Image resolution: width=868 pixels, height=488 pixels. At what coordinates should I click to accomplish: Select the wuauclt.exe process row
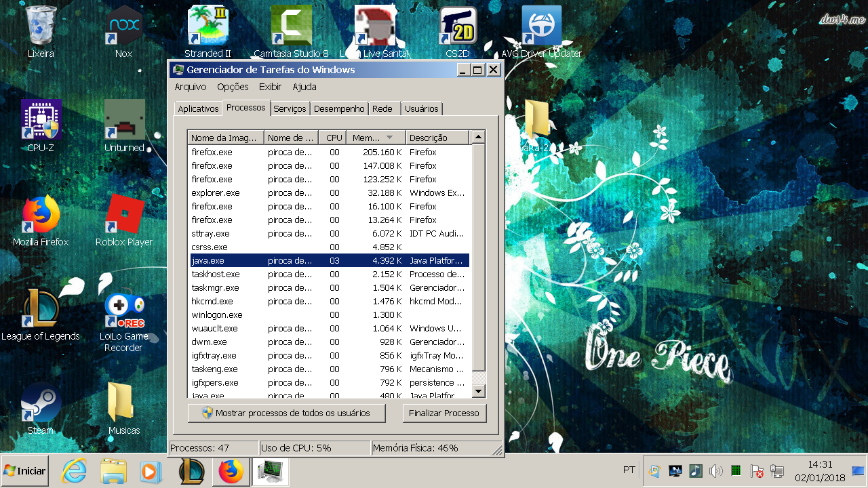tap(328, 328)
